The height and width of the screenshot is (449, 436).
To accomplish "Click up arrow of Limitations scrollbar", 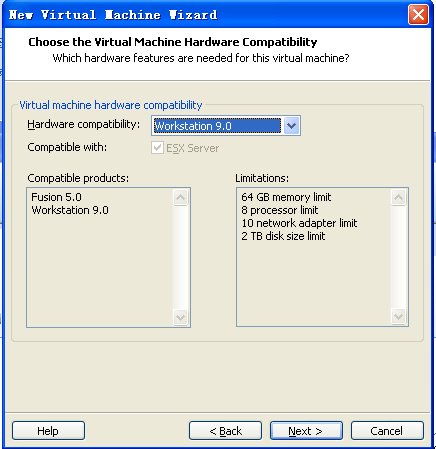I will 399,197.
